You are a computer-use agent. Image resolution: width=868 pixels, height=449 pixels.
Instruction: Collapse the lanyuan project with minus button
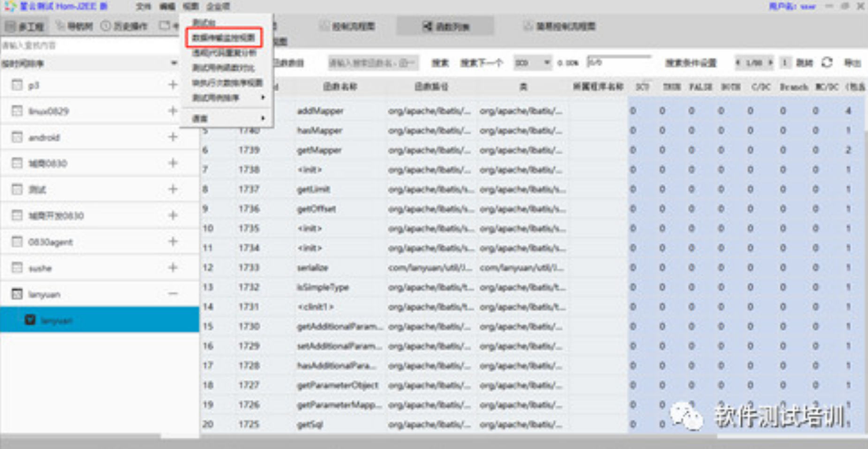point(173,294)
